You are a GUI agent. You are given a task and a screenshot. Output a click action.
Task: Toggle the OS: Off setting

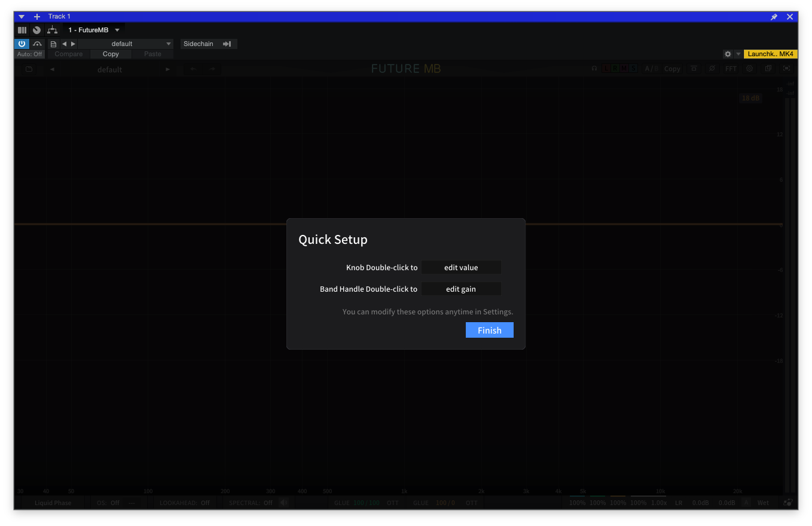pos(108,503)
